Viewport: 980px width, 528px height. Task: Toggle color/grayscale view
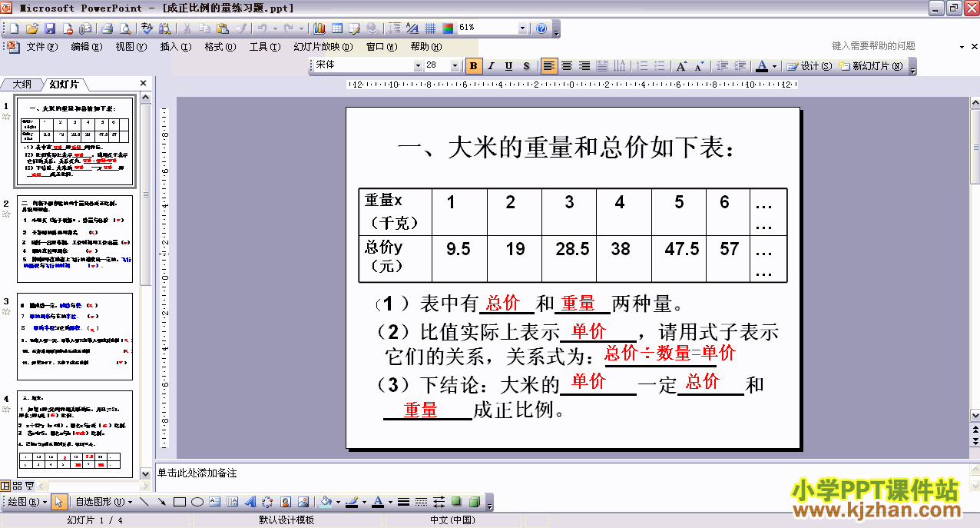pyautogui.click(x=448, y=28)
